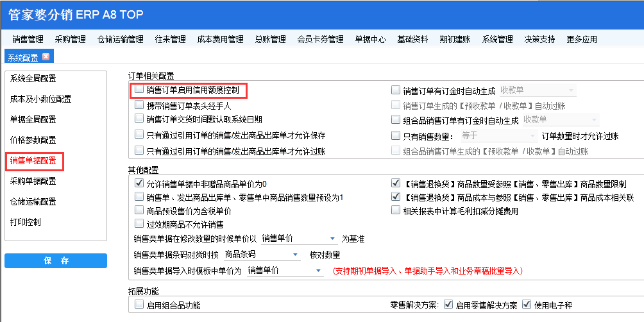Image resolution: width=644 pixels, height=322 pixels.
Task: Select 采购单据配置 in sidebar
Action: [x=33, y=181]
